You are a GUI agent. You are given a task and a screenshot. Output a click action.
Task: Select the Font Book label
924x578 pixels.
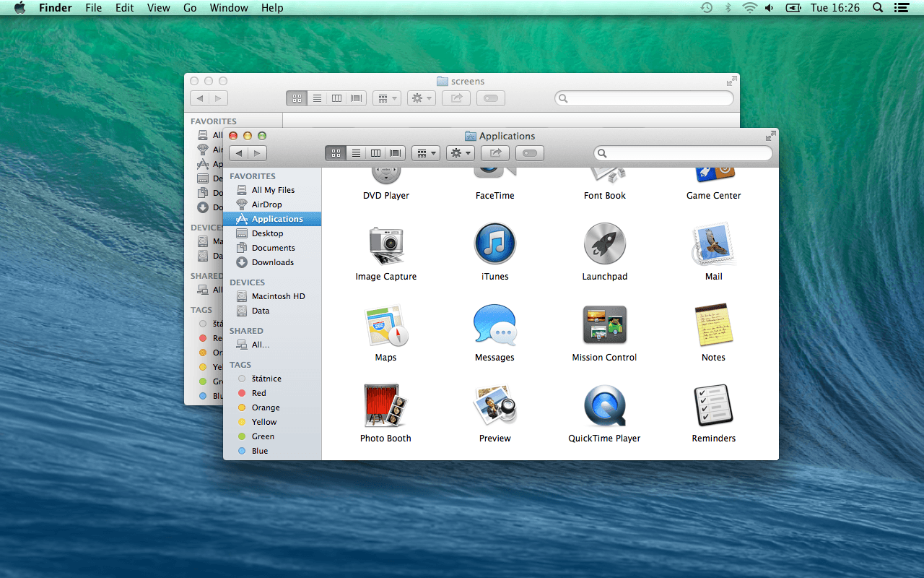pos(605,196)
